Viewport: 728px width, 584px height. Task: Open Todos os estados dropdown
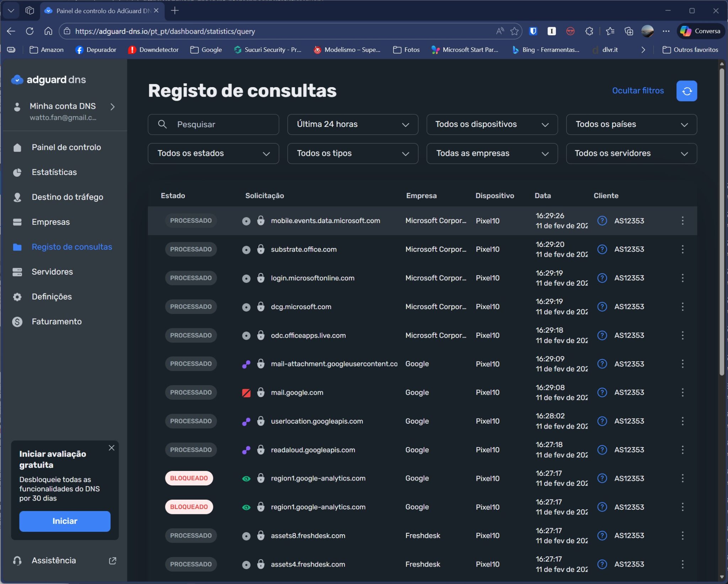point(213,154)
